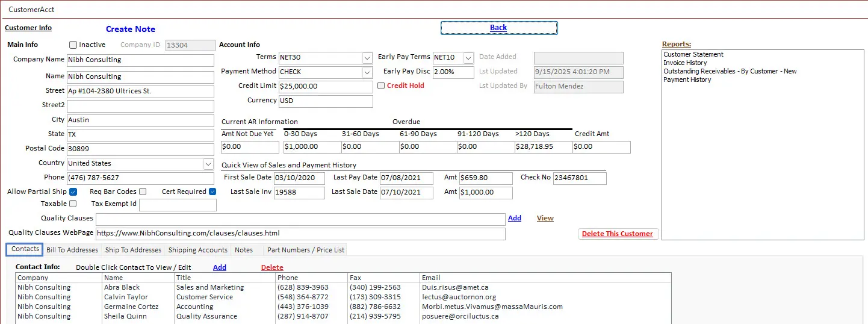Uncheck Allow Partial Ship
This screenshot has width=868, height=324.
[73, 192]
